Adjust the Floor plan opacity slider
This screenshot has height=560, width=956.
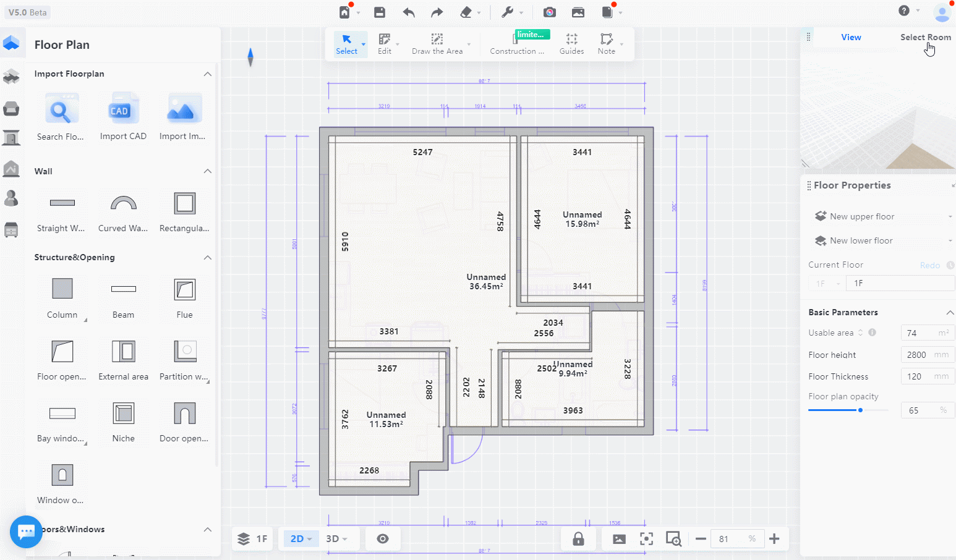click(x=860, y=410)
